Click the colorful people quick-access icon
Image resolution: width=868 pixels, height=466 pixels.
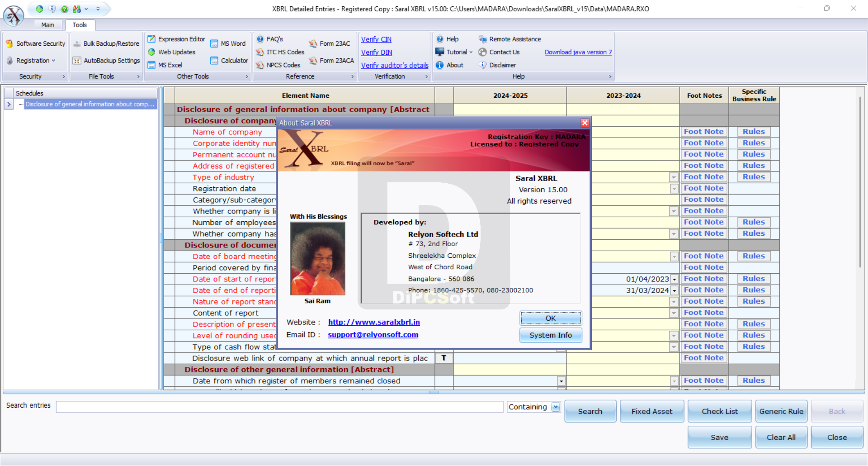(x=77, y=9)
